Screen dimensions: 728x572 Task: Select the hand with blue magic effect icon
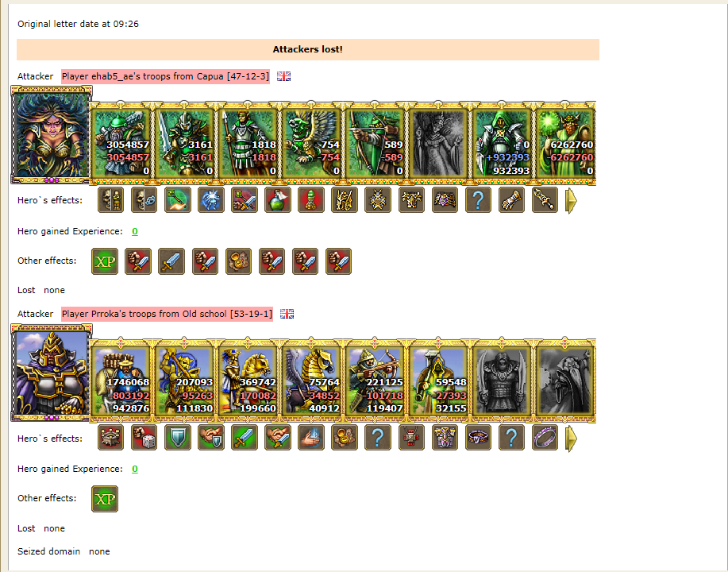(x=311, y=438)
